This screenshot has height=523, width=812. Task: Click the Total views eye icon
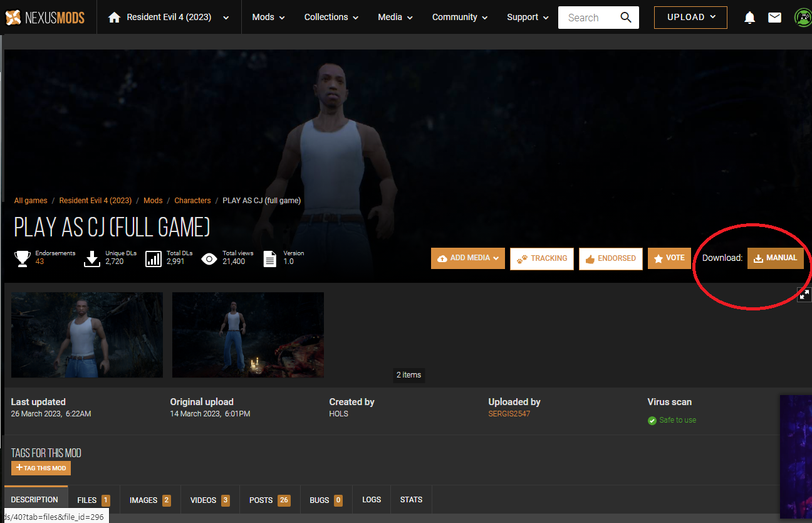tap(209, 258)
